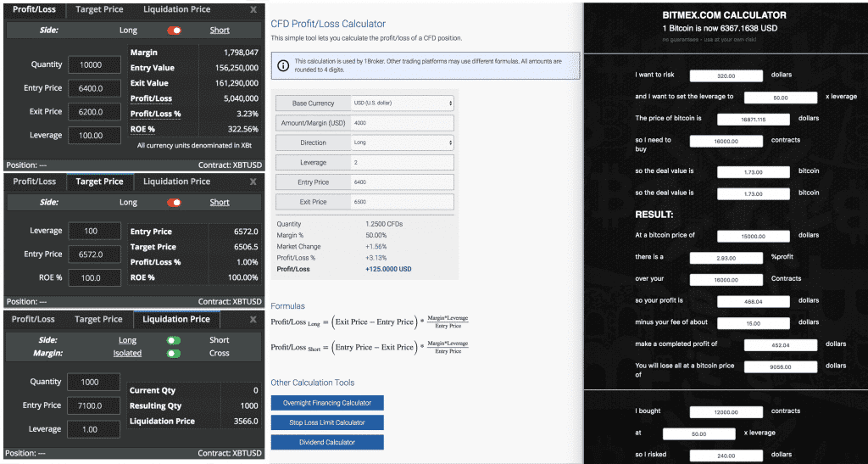The width and height of the screenshot is (868, 464).
Task: Open the Base Currency dropdown
Action: 403,103
